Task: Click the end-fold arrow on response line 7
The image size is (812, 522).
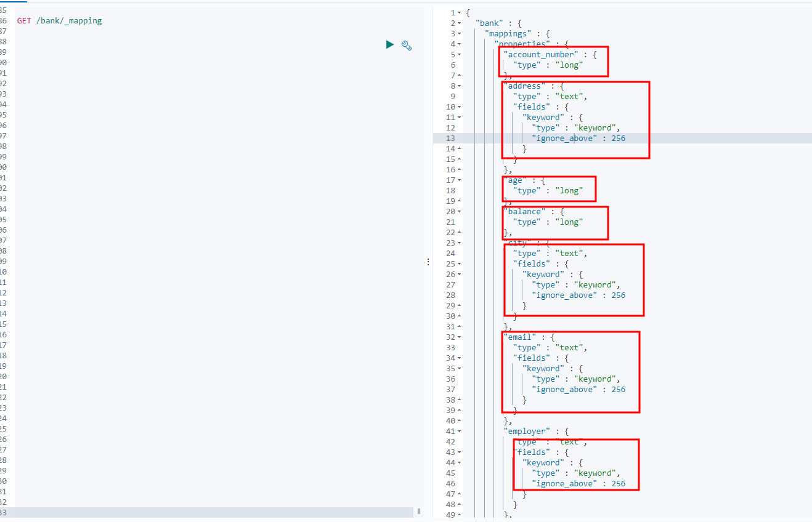Action: (459, 76)
